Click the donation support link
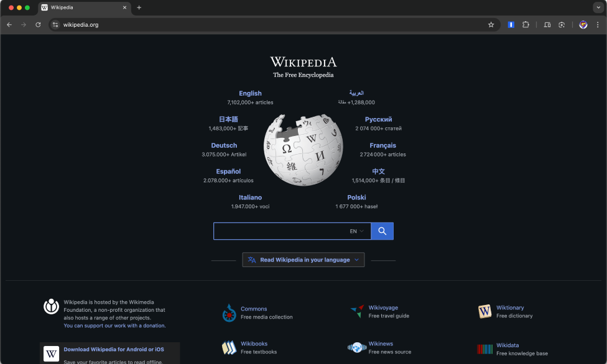607x364 pixels. pos(113,325)
